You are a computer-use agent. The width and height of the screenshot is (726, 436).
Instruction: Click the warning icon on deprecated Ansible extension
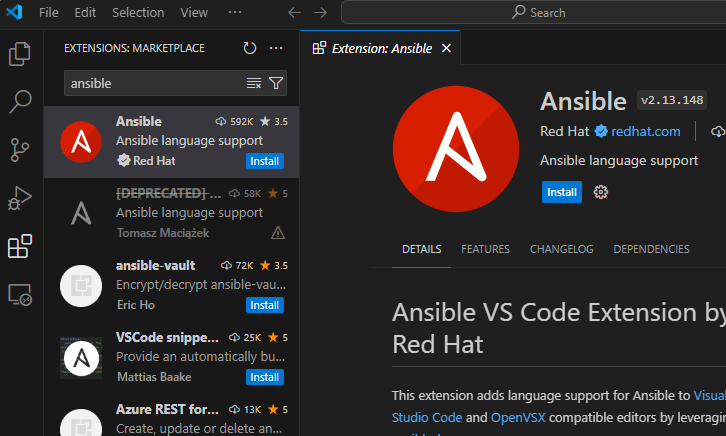pos(278,233)
